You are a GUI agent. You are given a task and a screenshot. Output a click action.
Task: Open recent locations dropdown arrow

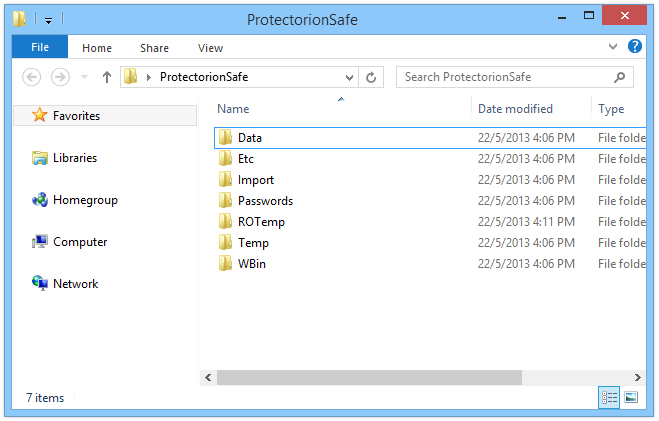click(84, 77)
